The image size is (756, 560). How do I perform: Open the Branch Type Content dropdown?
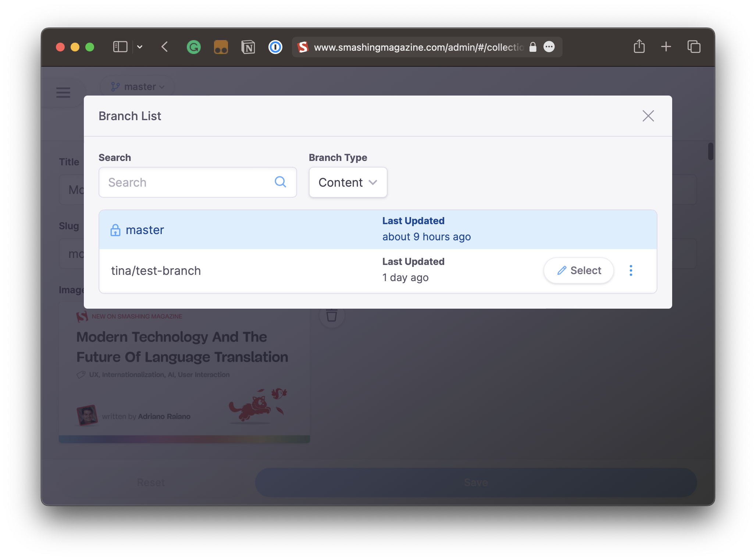pos(348,183)
